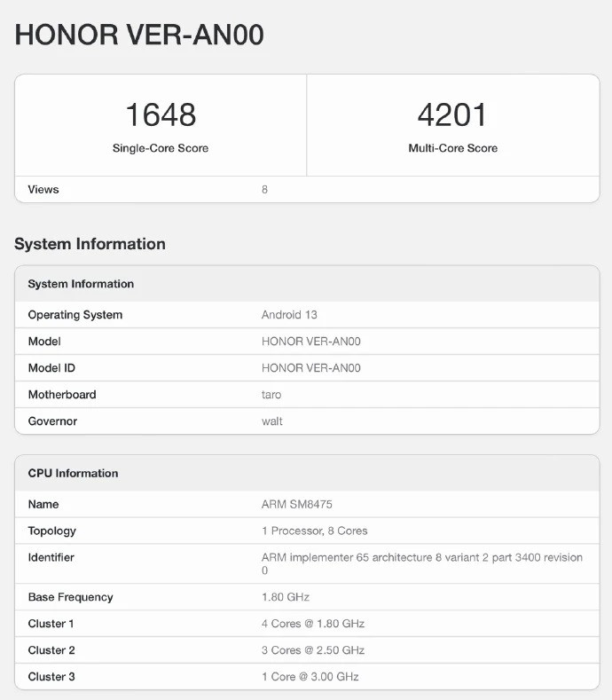The image size is (612, 700).
Task: Click the Cluster 3 row label
Action: [x=51, y=677]
